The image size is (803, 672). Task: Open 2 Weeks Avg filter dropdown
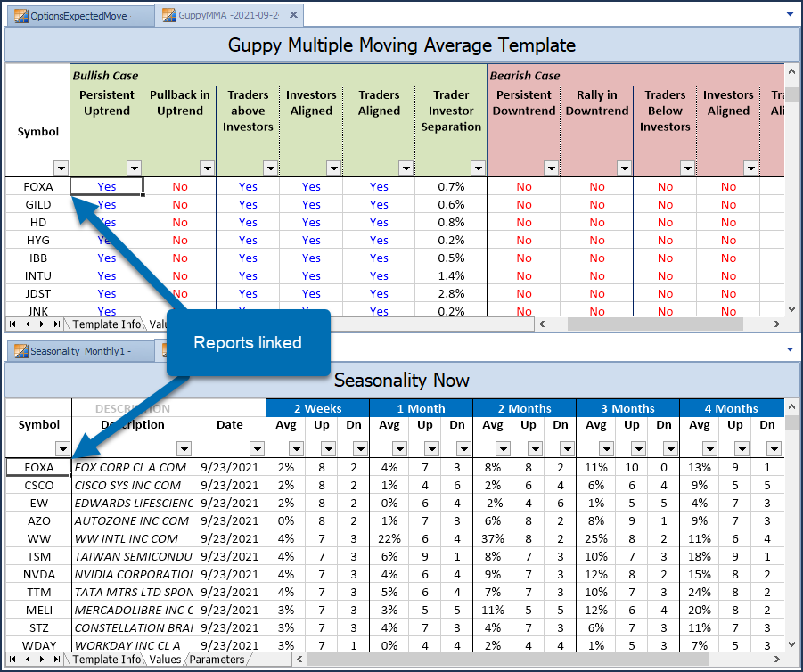[x=296, y=448]
